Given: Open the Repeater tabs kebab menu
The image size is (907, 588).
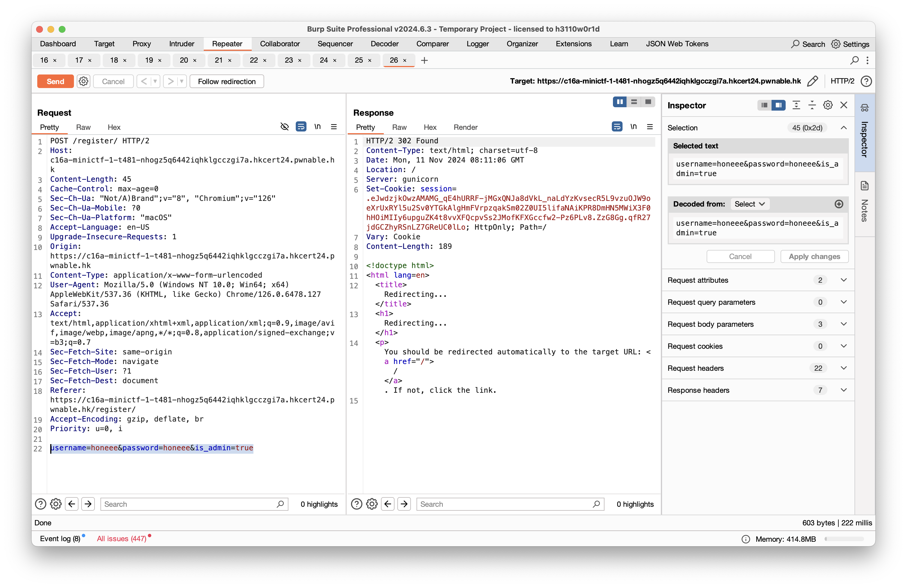Looking at the screenshot, I should [x=867, y=60].
